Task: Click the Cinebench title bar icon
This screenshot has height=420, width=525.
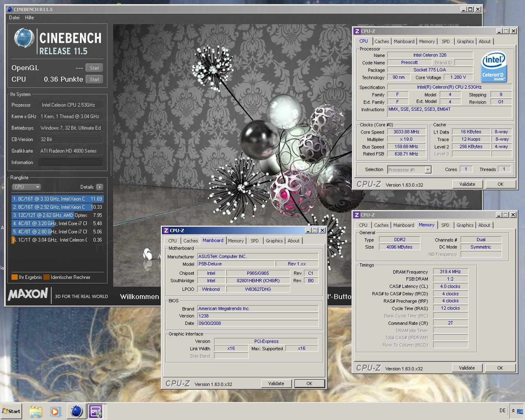Action: pyautogui.click(x=10, y=9)
